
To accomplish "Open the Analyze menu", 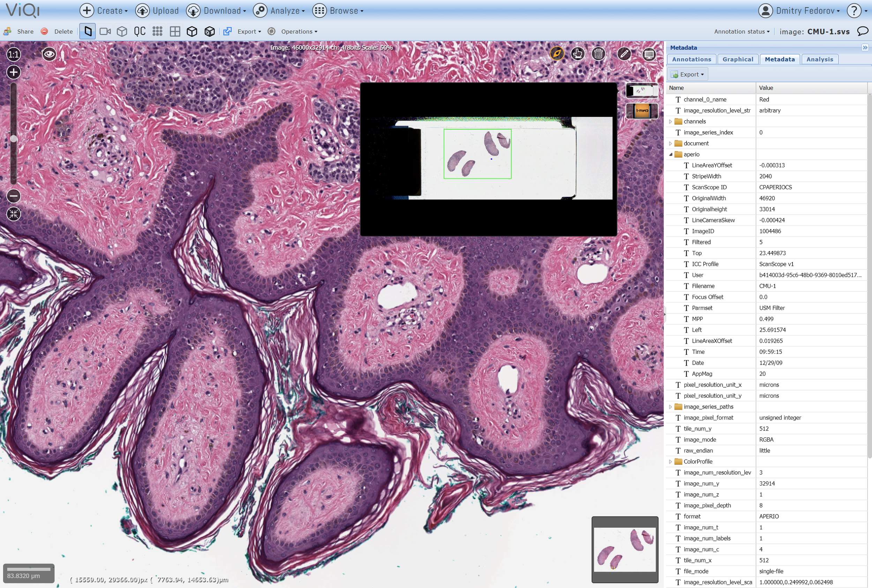I will (279, 10).
